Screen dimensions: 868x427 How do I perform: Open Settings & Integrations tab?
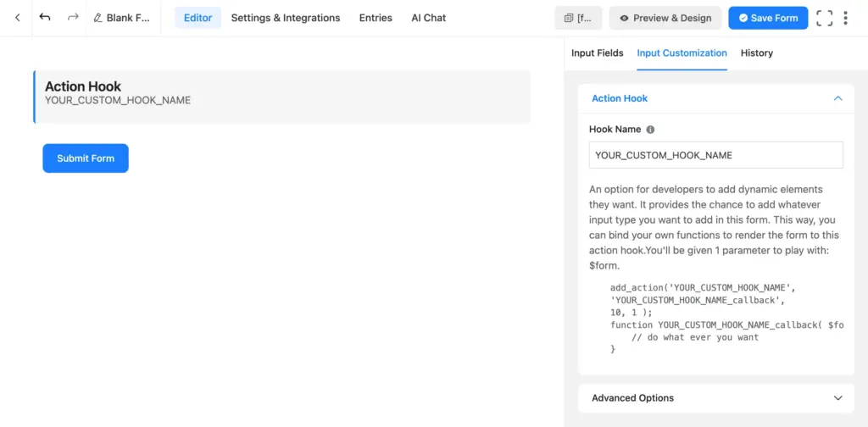click(286, 18)
